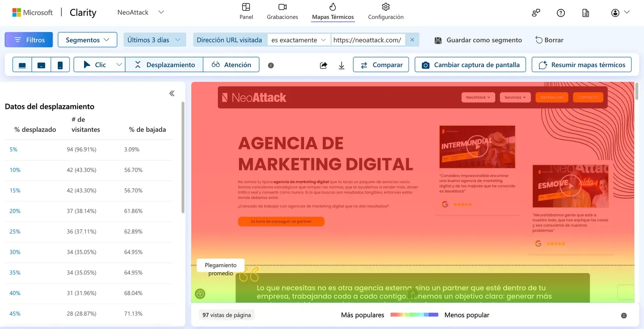Click the '# de visitantes' column header
The width and height of the screenshot is (644, 329).
(85, 124)
